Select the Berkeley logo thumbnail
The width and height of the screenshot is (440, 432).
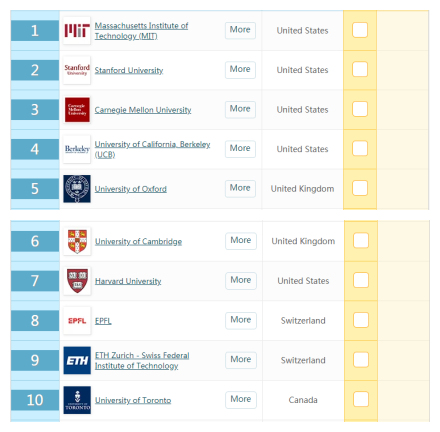pyautogui.click(x=77, y=149)
